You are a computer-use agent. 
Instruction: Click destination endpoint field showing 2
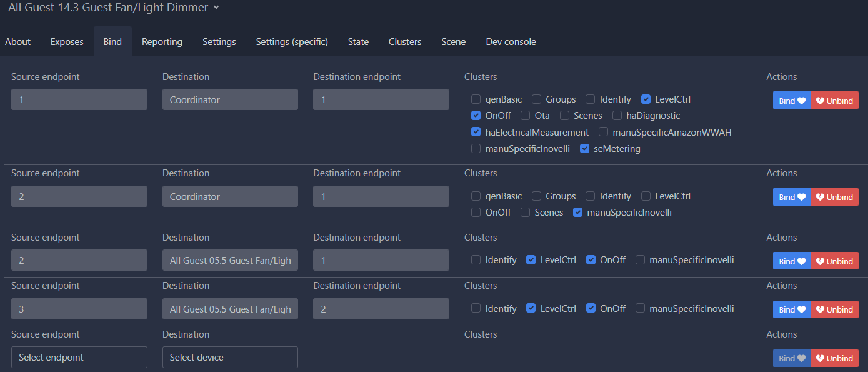[x=381, y=309]
